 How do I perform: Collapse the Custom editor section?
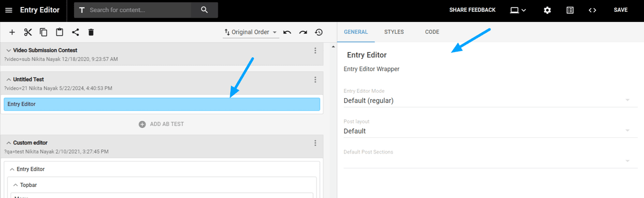pos(9,143)
